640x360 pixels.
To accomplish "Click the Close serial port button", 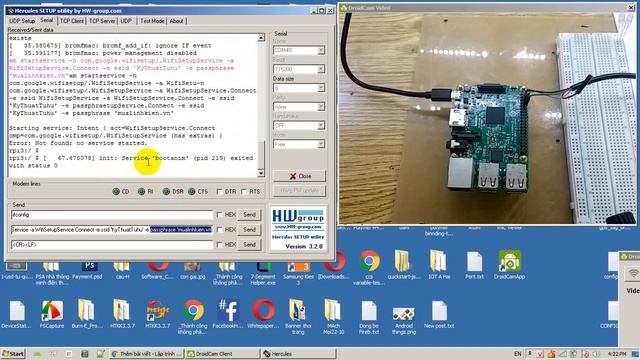I will tap(299, 176).
